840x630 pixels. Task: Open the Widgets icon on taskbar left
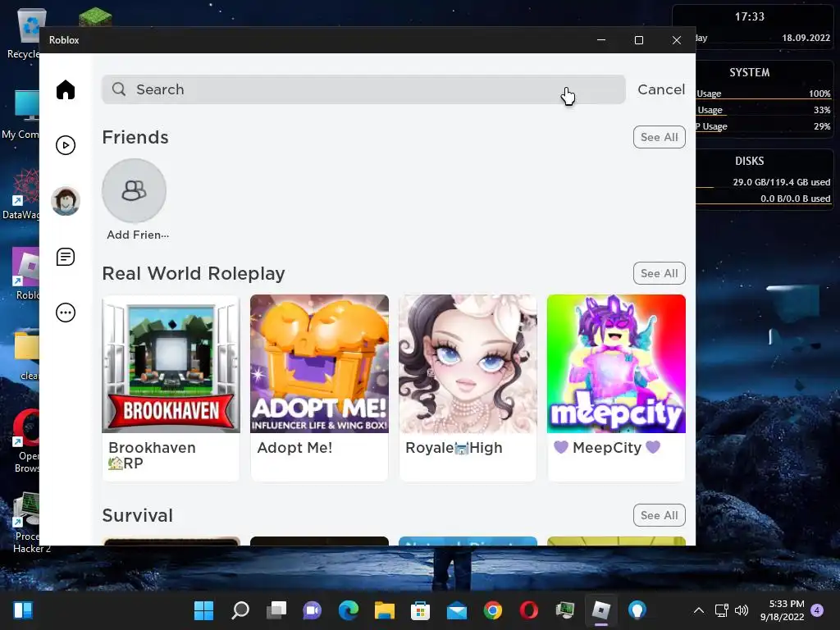[x=23, y=610]
